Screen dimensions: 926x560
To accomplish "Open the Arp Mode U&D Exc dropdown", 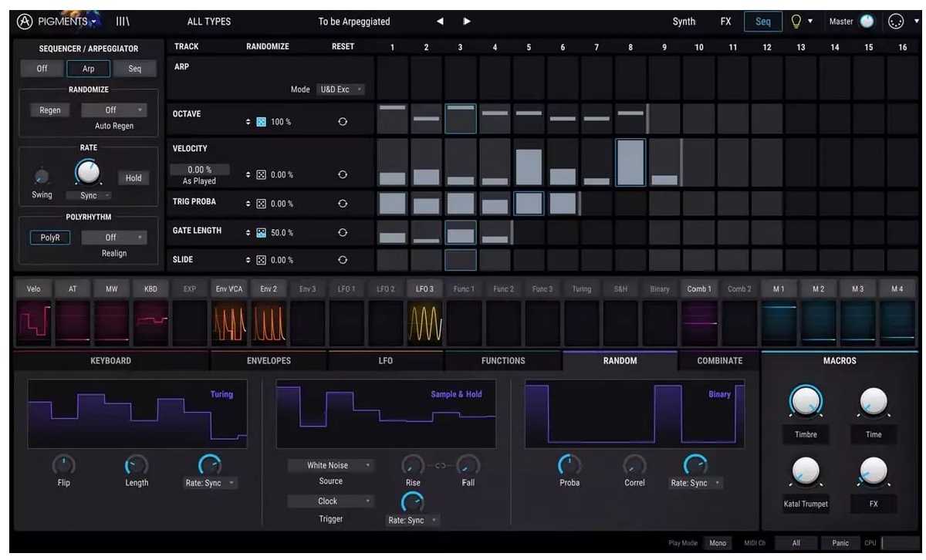I will [x=340, y=89].
